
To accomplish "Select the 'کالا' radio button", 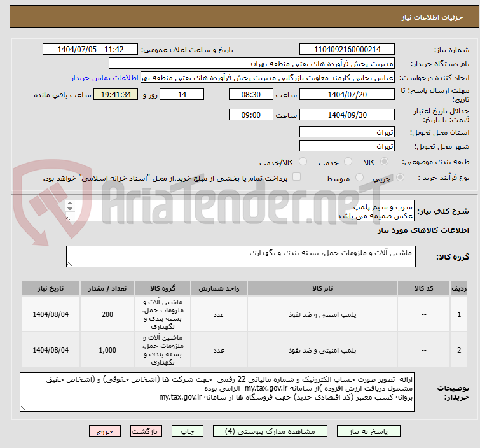I will tap(390, 162).
